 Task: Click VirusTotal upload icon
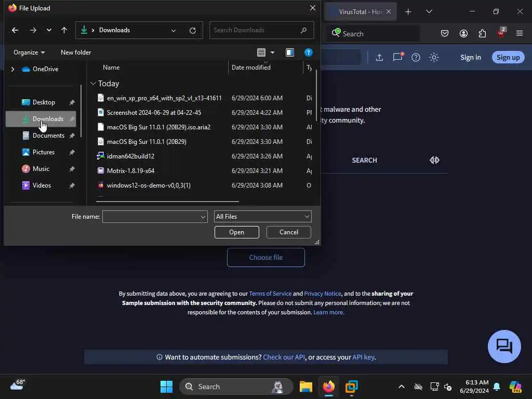379,57
